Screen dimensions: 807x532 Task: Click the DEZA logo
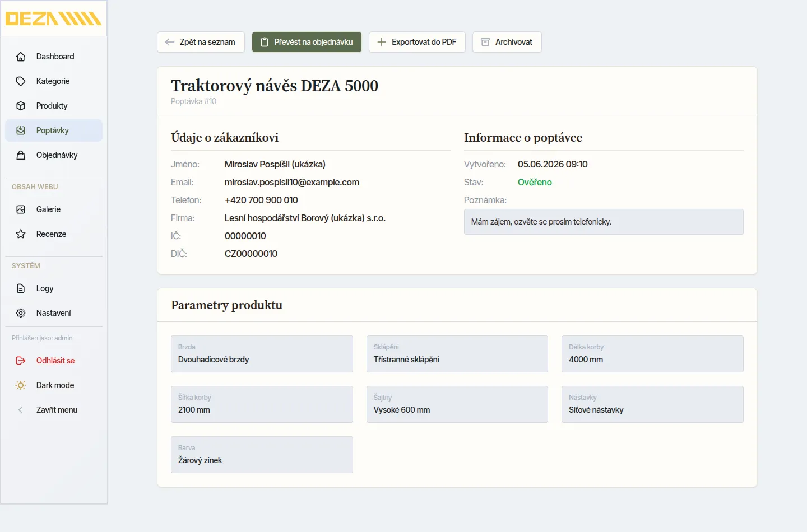[53, 18]
